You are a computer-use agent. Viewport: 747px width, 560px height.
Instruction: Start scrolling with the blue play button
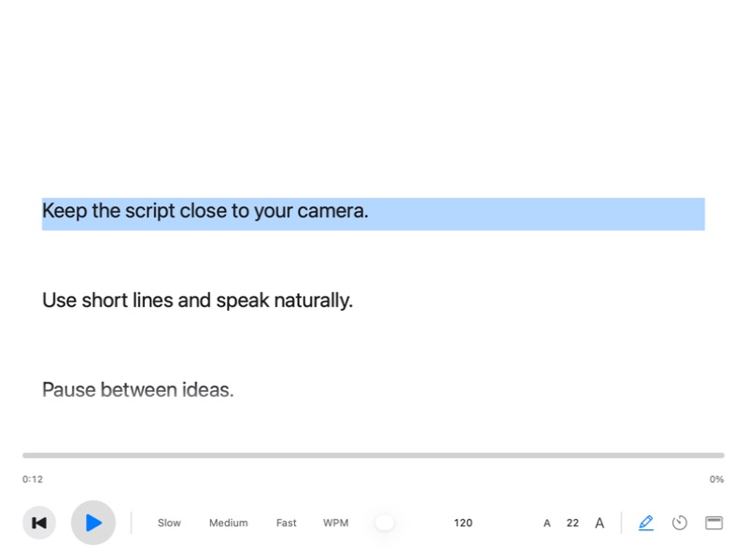(x=93, y=523)
